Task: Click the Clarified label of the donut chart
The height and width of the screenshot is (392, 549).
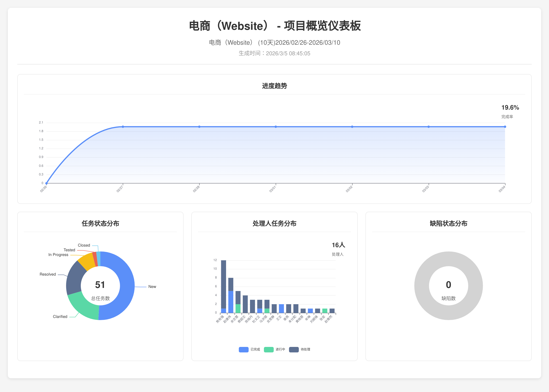Action: tap(60, 317)
